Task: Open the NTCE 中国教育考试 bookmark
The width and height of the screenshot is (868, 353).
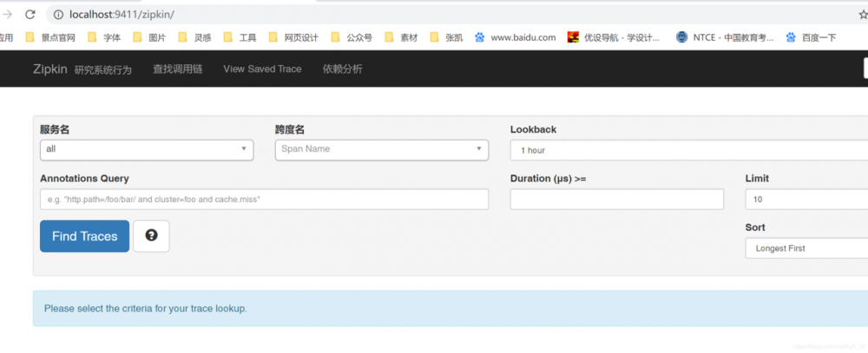Action: pyautogui.click(x=725, y=37)
